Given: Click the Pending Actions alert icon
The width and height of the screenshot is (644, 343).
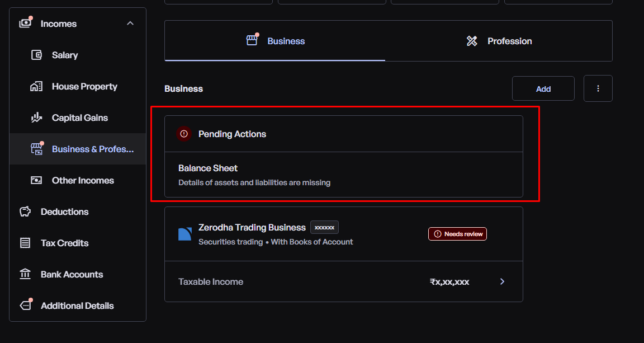Looking at the screenshot, I should click(x=184, y=134).
